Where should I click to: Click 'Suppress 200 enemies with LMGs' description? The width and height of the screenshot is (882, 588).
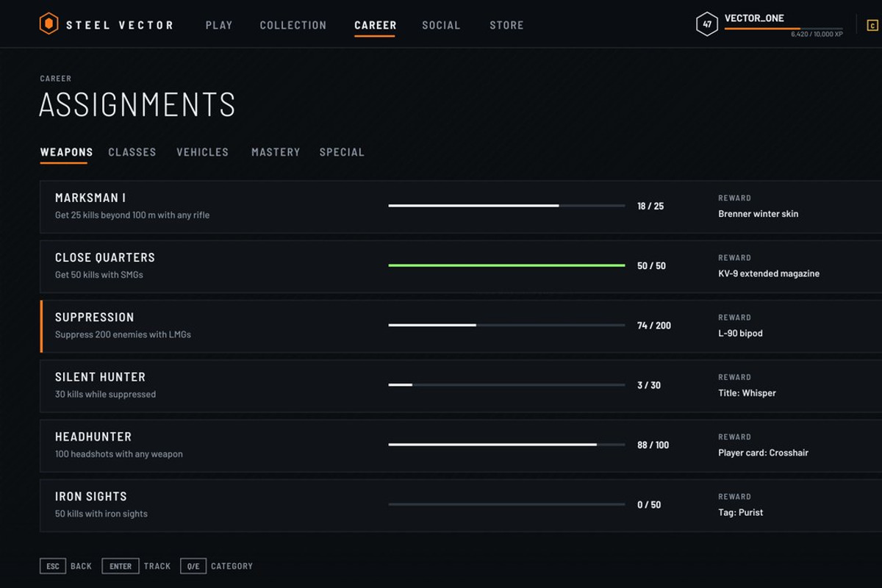tap(123, 334)
